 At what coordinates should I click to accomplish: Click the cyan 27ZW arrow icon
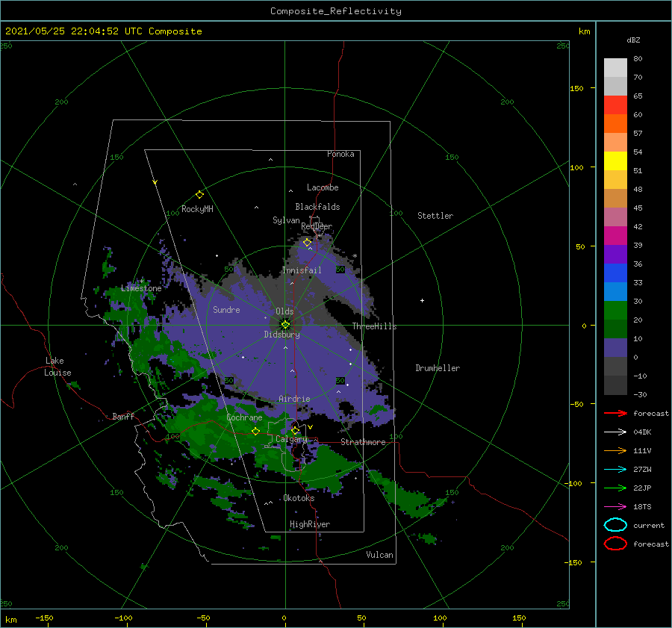(615, 470)
